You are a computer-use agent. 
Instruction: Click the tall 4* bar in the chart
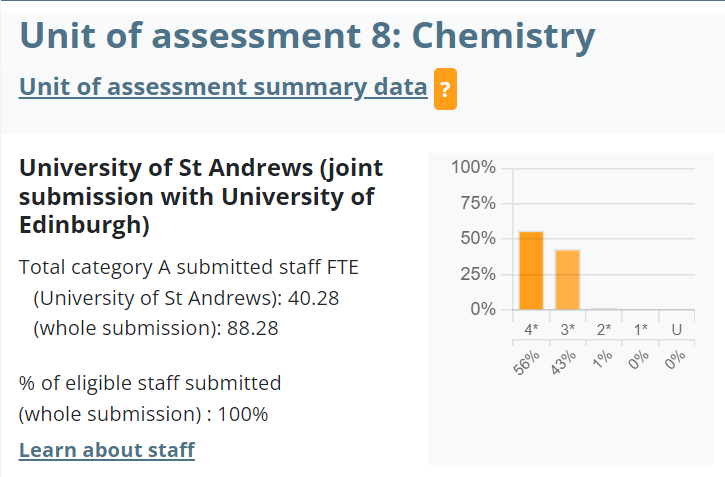pyautogui.click(x=531, y=271)
